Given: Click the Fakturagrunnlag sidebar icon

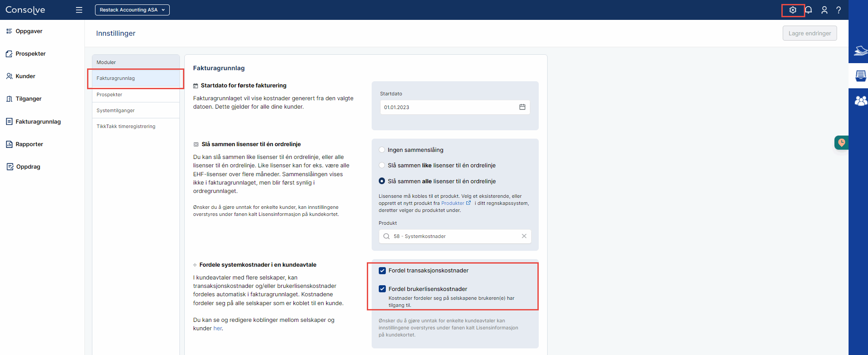Looking at the screenshot, I should pos(9,121).
